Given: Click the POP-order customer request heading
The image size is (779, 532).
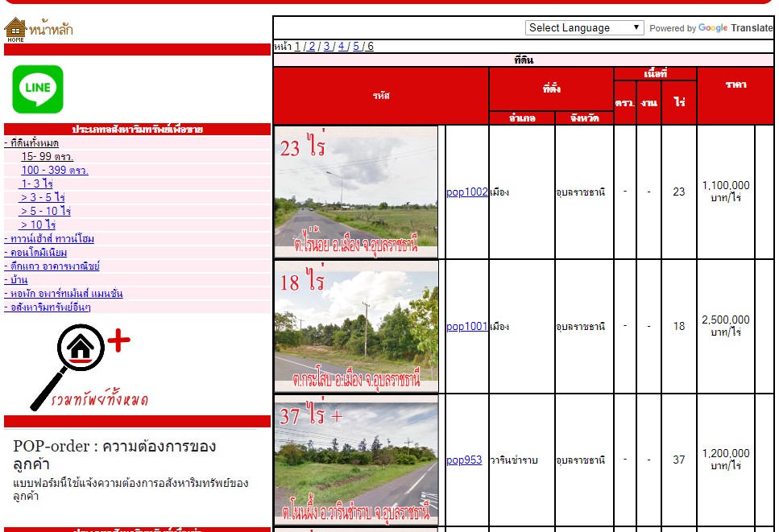Looking at the screenshot, I should 114,455.
